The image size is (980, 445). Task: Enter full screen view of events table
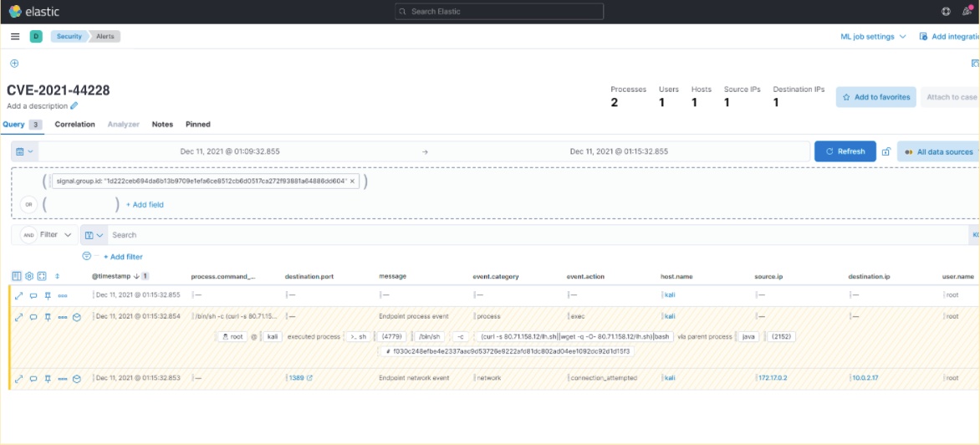pos(42,276)
